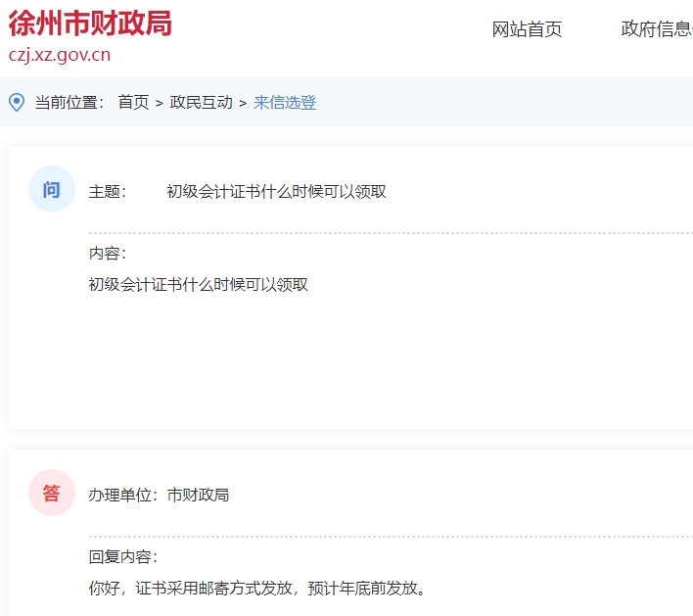The height and width of the screenshot is (616, 693).
Task: Open the 网站首页 navigation menu item
Action: (x=527, y=29)
